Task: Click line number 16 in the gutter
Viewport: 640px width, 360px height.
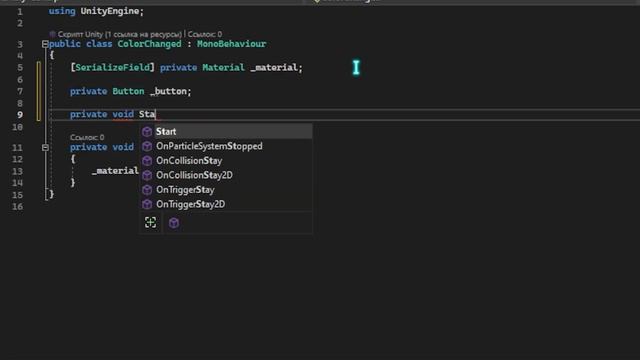Action: (18, 207)
